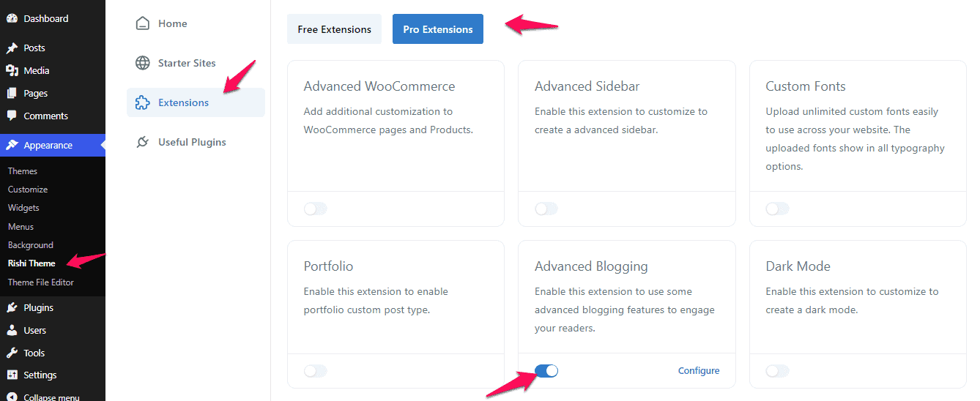The image size is (980, 401).
Task: Turn on the Dark Mode toggle
Action: point(777,371)
